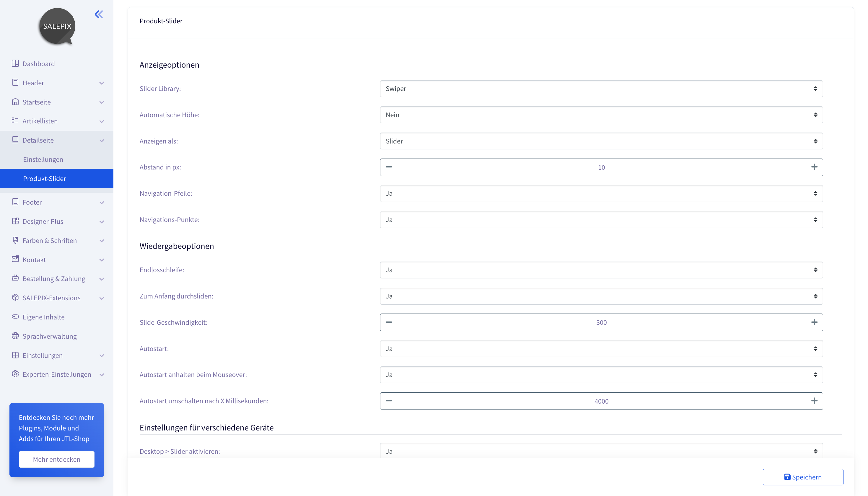Image resolution: width=868 pixels, height=496 pixels.
Task: Collapse the sidebar with the double-chevron icon
Action: point(99,14)
